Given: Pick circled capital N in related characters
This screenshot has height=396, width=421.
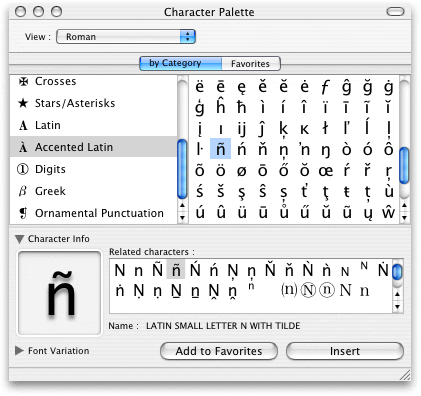Looking at the screenshot, I should pos(308,290).
